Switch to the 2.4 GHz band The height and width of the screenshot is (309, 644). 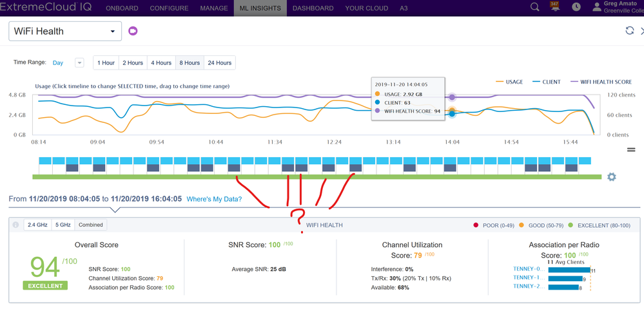(37, 225)
